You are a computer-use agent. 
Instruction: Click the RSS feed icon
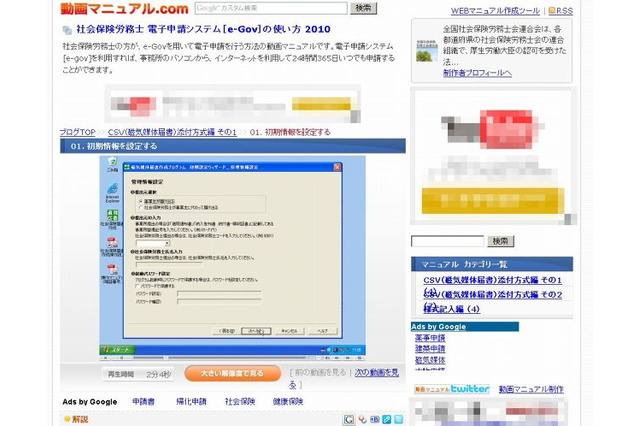click(x=552, y=11)
